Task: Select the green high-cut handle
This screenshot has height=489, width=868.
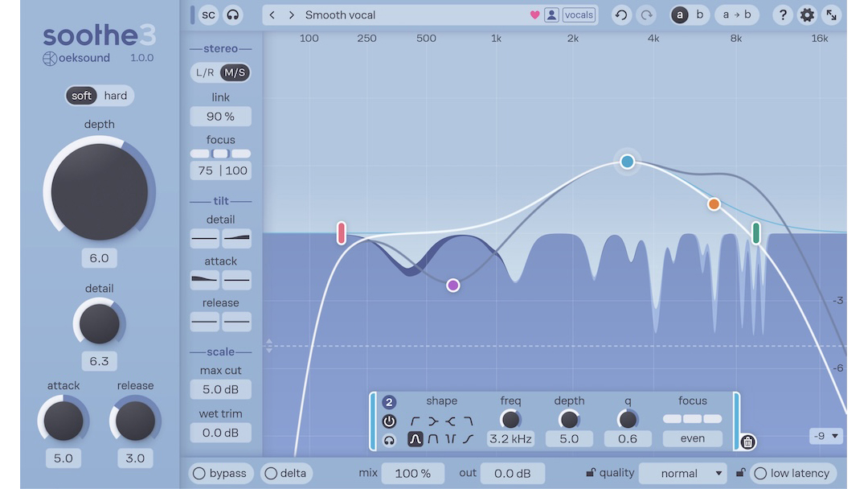Action: 756,232
